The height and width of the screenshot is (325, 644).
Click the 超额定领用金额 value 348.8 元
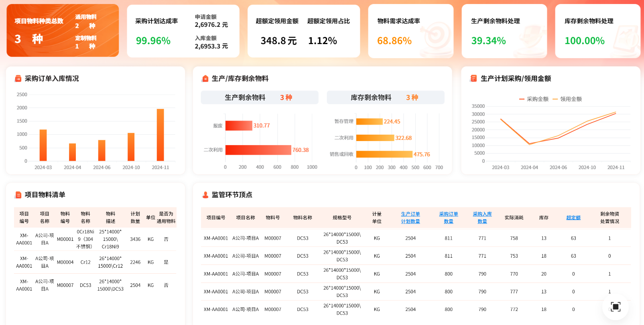(279, 41)
